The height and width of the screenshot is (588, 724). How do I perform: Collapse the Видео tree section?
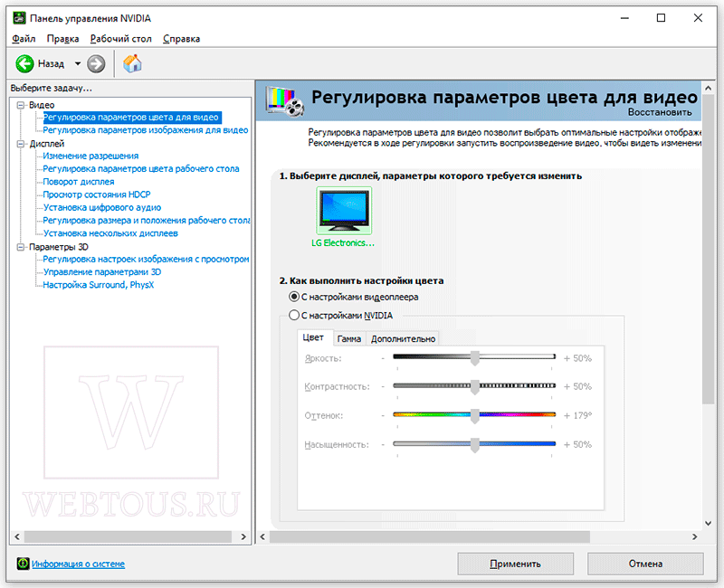tap(21, 105)
